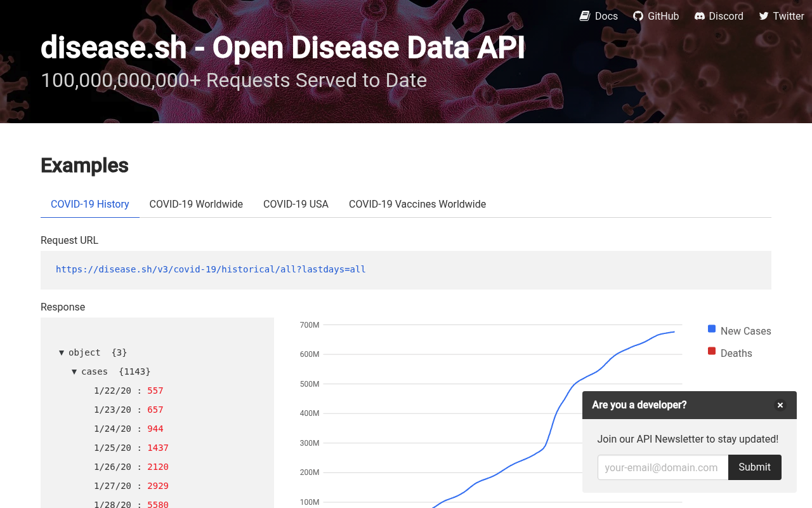The width and height of the screenshot is (812, 508).
Task: Click the Discord logo icon
Action: [x=700, y=16]
